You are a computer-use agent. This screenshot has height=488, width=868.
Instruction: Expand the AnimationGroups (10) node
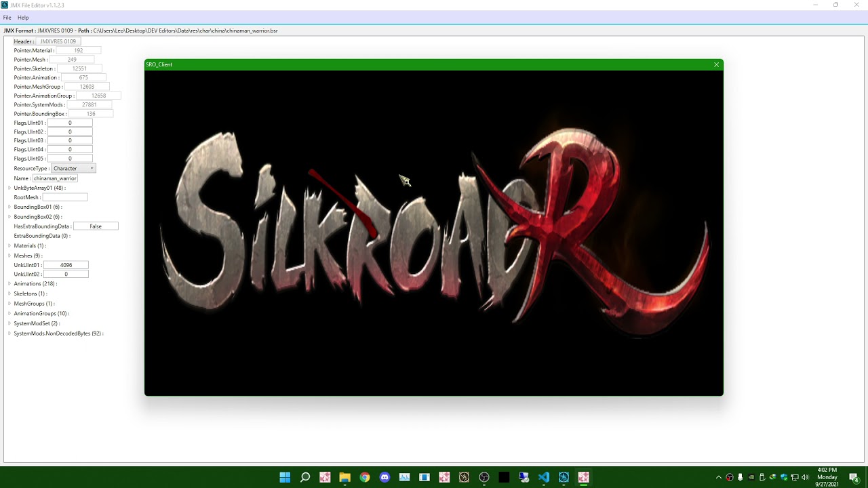[9, 314]
